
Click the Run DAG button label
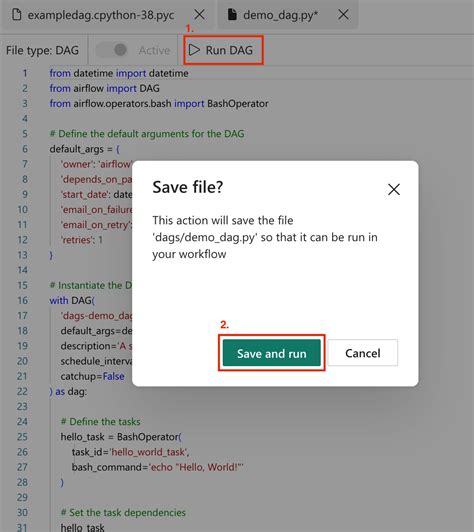click(229, 50)
